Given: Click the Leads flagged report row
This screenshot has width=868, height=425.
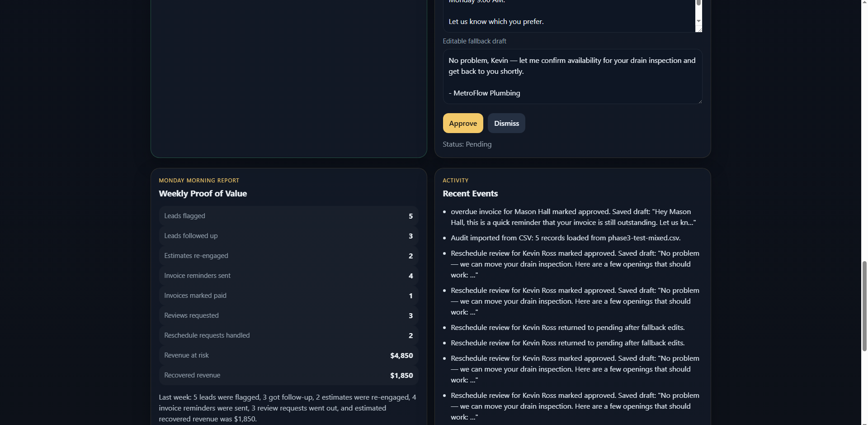Looking at the screenshot, I should point(288,216).
